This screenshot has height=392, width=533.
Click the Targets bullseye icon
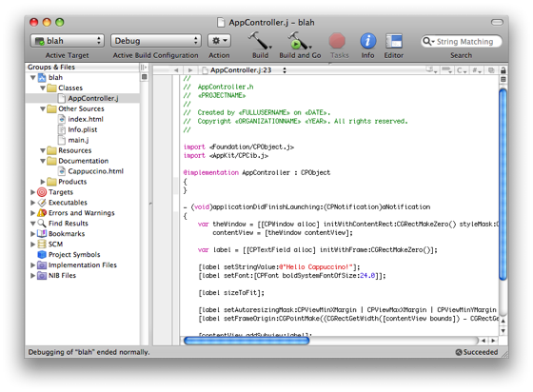click(x=42, y=192)
